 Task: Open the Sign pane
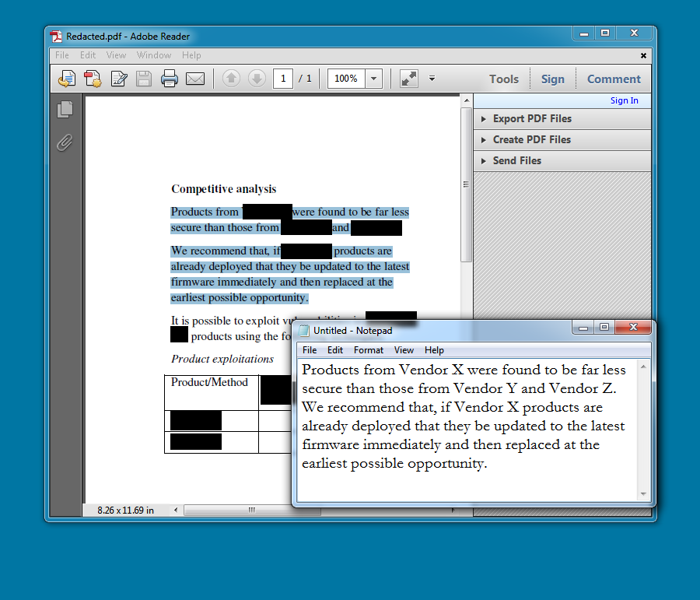tap(553, 79)
